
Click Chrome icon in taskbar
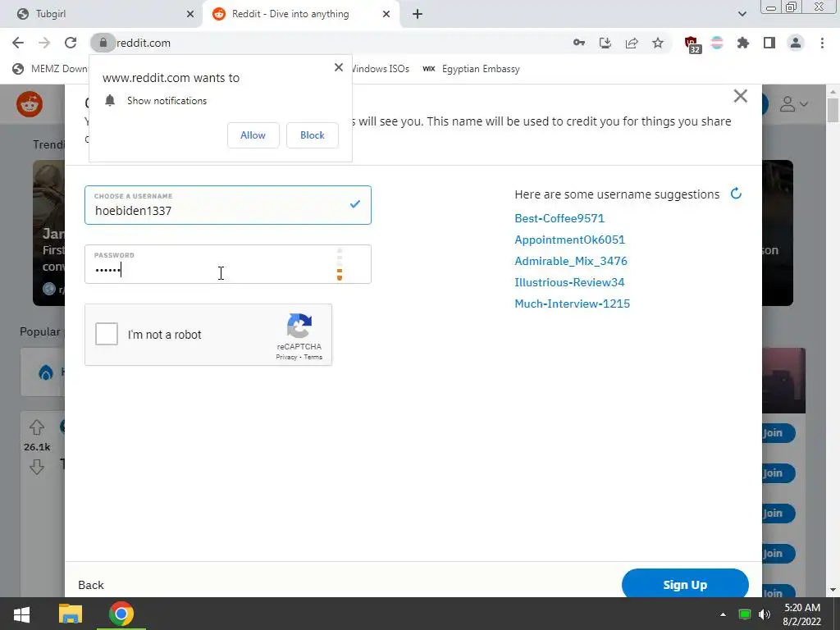point(121,614)
